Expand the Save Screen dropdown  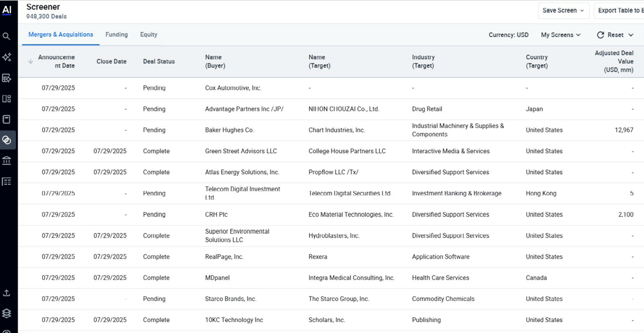(x=563, y=11)
